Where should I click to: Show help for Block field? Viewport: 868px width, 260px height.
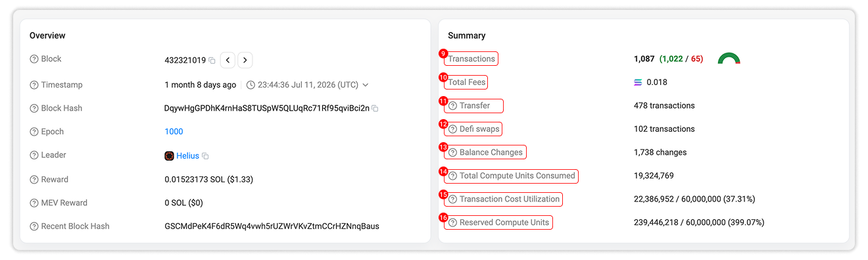point(34,59)
